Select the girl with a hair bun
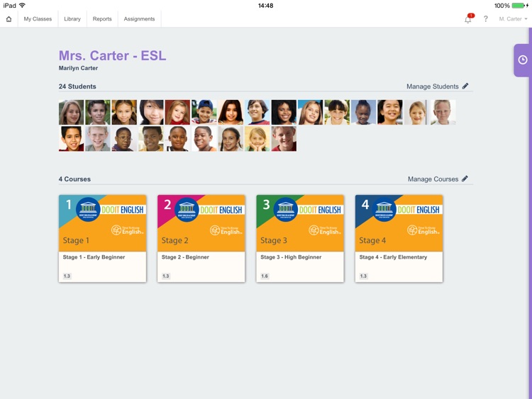This screenshot has height=399, width=532. (x=363, y=112)
